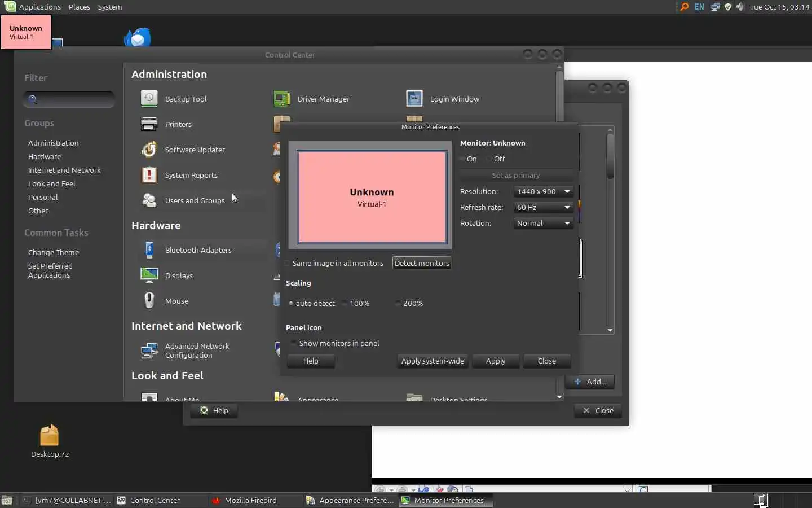Open the network connections tray icon

click(x=715, y=7)
